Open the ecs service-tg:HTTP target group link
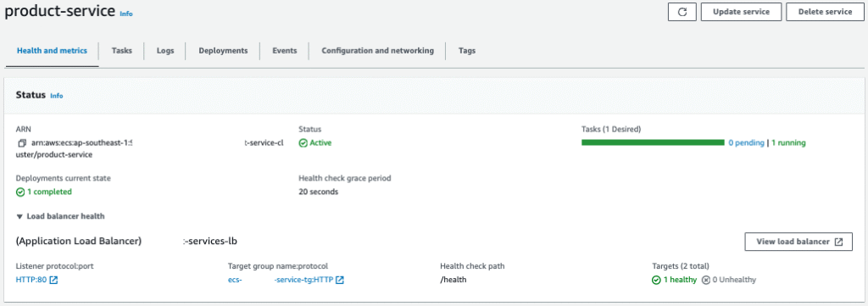 point(281,280)
